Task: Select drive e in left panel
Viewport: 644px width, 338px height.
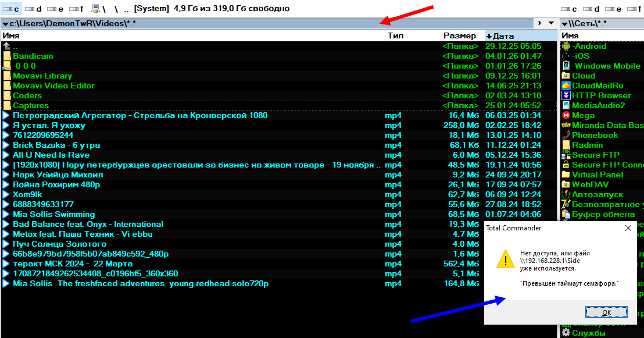Action: click(x=55, y=9)
